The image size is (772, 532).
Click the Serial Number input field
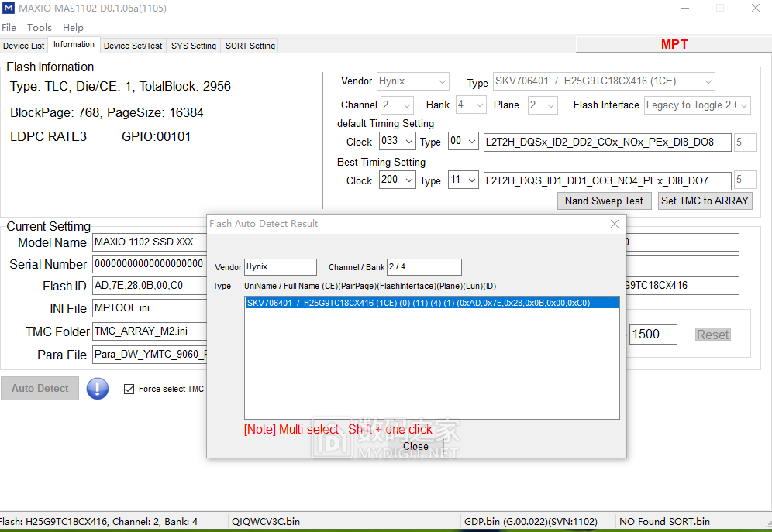(150, 264)
